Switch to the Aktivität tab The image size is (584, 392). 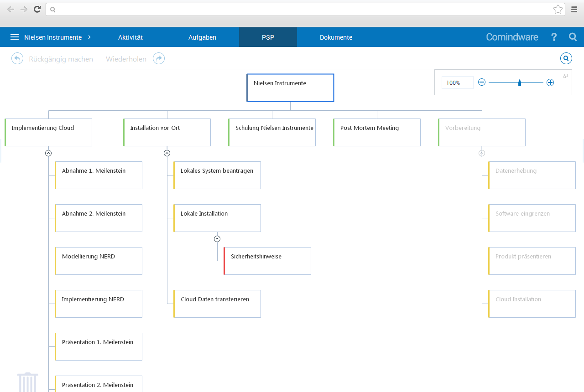click(x=130, y=37)
